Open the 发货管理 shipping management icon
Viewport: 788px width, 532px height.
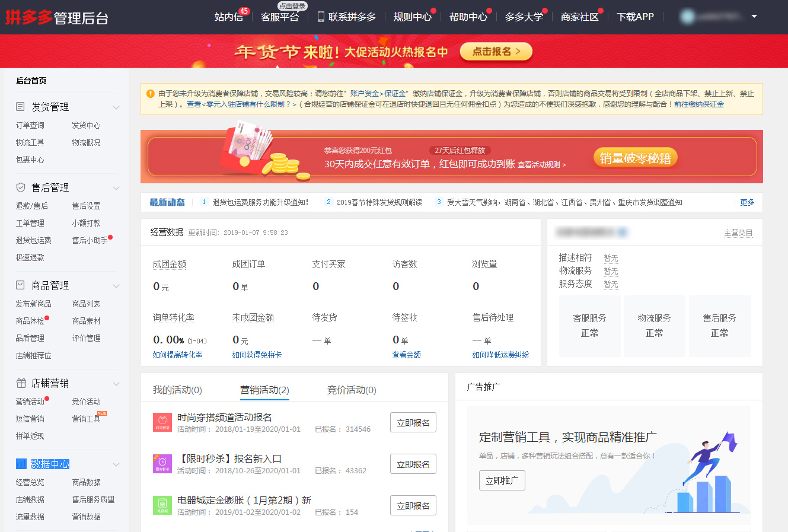tap(20, 106)
